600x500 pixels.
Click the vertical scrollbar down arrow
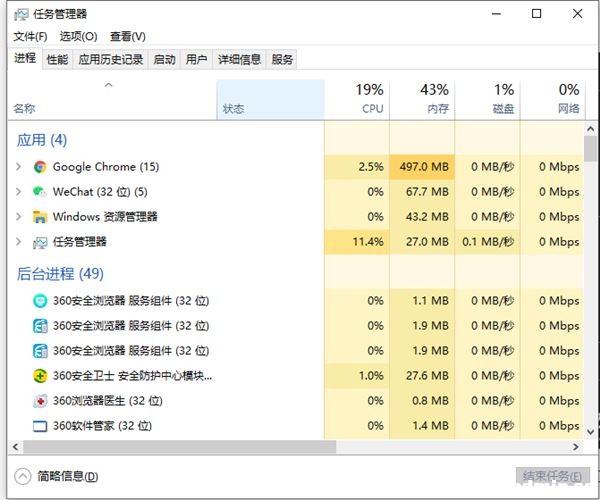(590, 432)
